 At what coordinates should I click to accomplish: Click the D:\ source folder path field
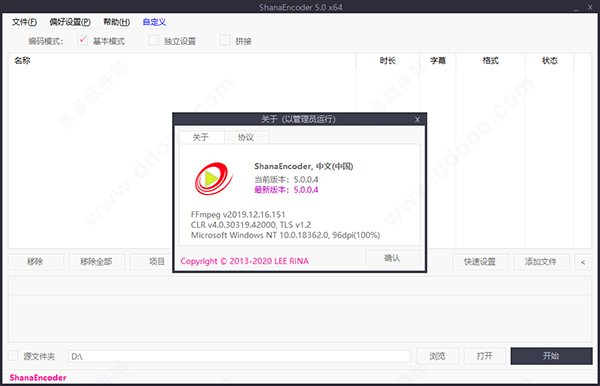(240, 356)
